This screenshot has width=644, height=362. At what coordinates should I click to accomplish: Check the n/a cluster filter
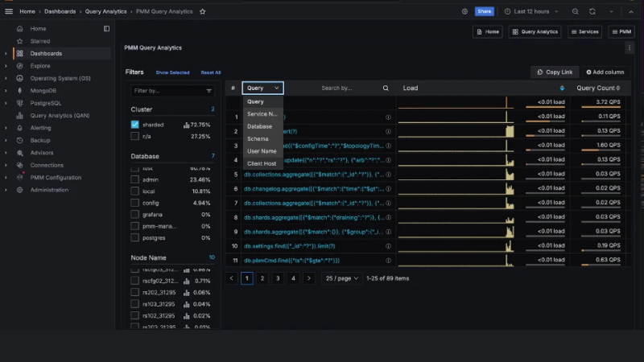(x=135, y=137)
